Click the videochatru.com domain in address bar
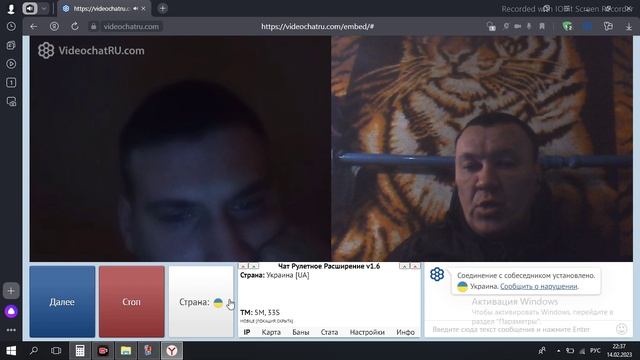640x360 pixels. [x=131, y=27]
